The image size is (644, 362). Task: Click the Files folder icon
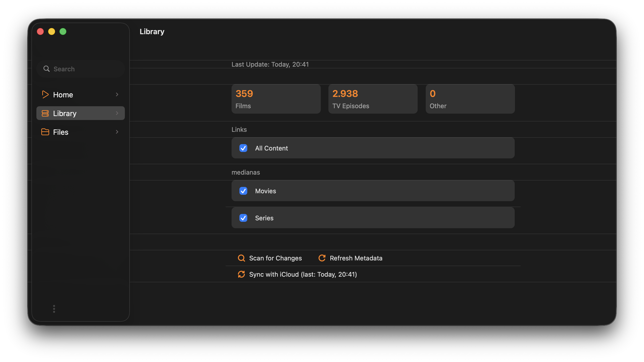pyautogui.click(x=45, y=132)
